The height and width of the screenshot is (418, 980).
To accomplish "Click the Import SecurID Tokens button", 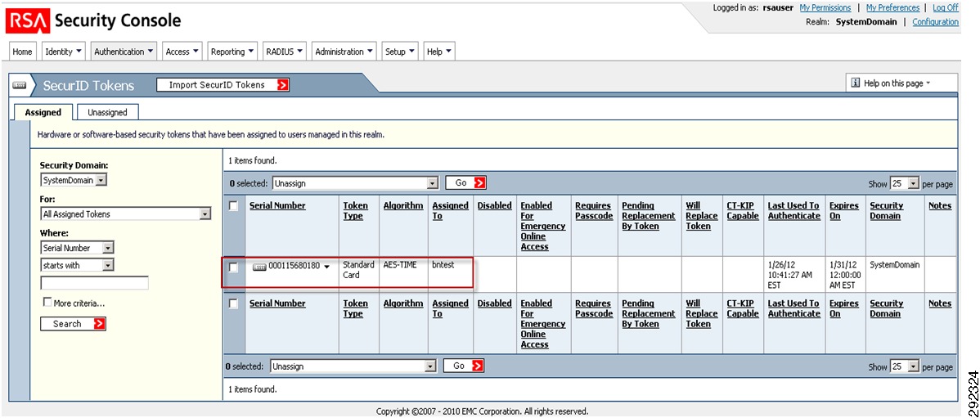I will 223,85.
